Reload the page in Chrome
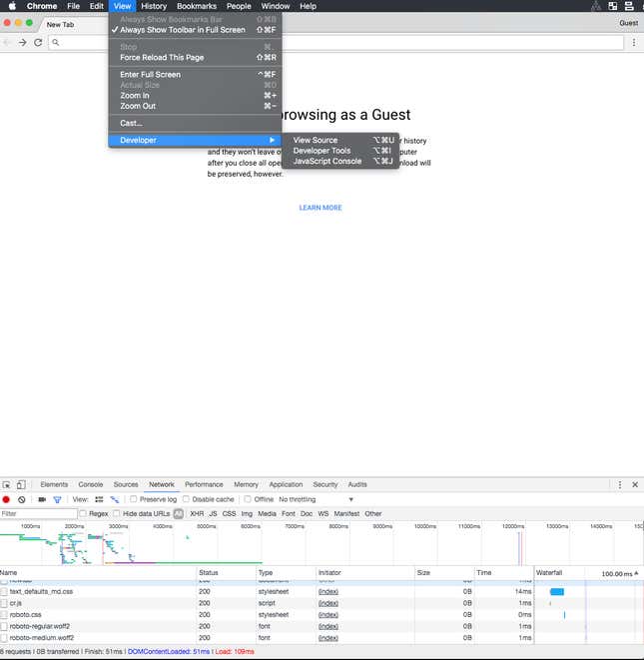644x660 pixels. tap(38, 43)
